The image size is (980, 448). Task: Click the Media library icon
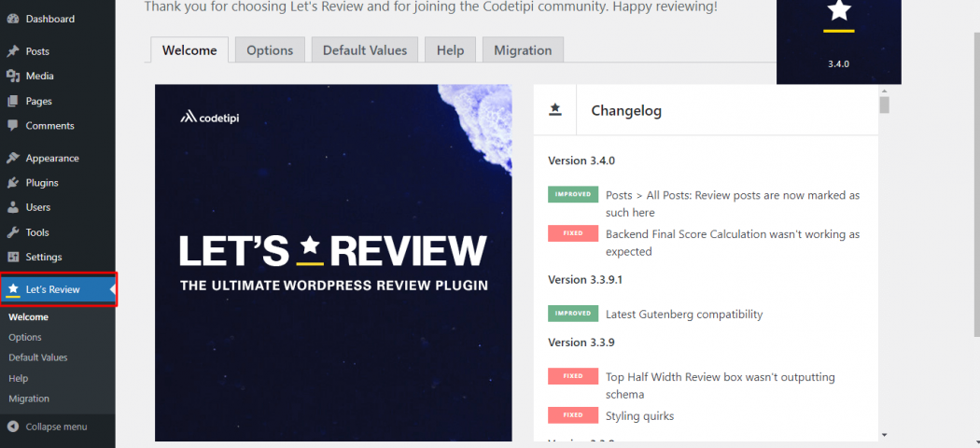click(x=12, y=77)
